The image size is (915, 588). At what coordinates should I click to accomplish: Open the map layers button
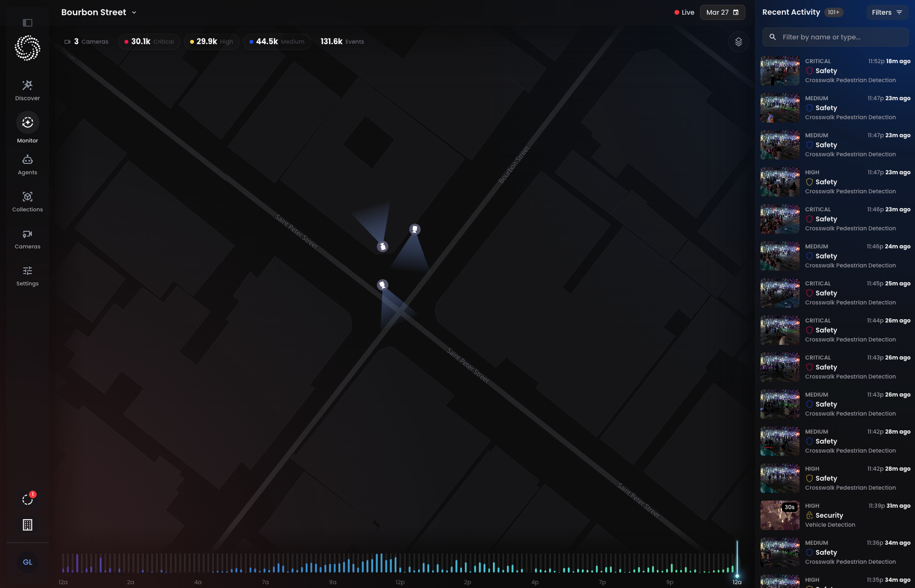coord(738,42)
